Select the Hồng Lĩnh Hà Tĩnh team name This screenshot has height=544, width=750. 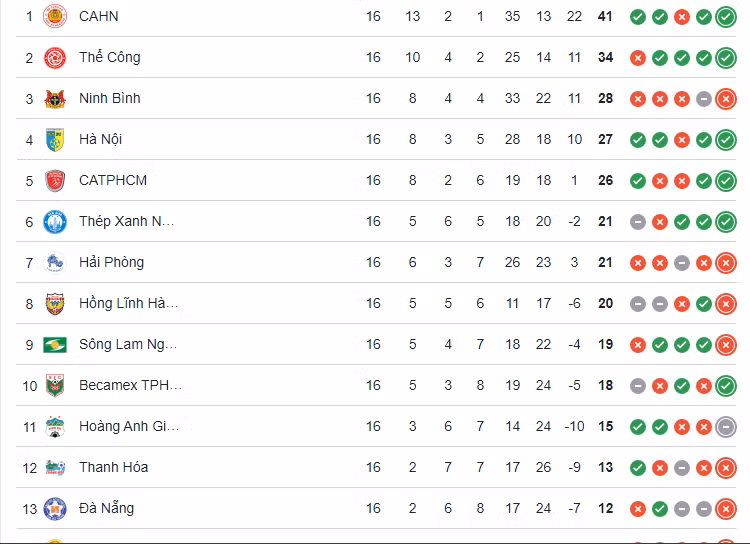click(x=129, y=303)
